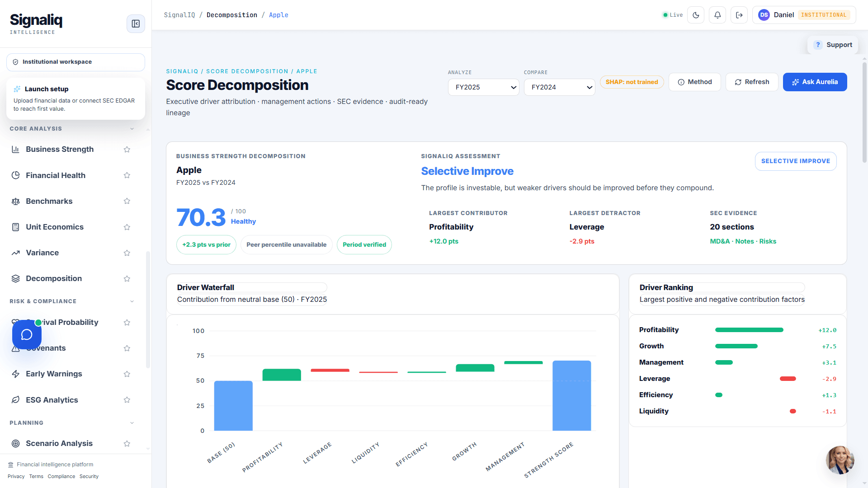
Task: Click Decomposition layers icon
Action: click(15, 279)
